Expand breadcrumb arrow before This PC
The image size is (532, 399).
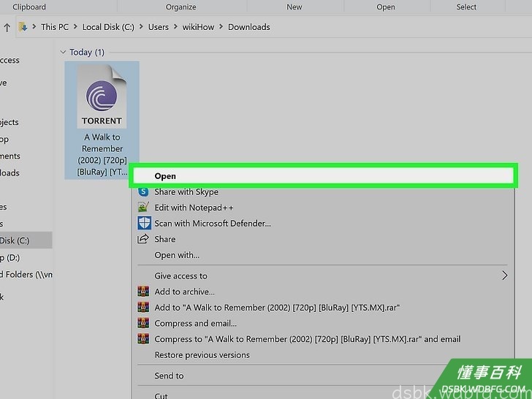tap(34, 26)
